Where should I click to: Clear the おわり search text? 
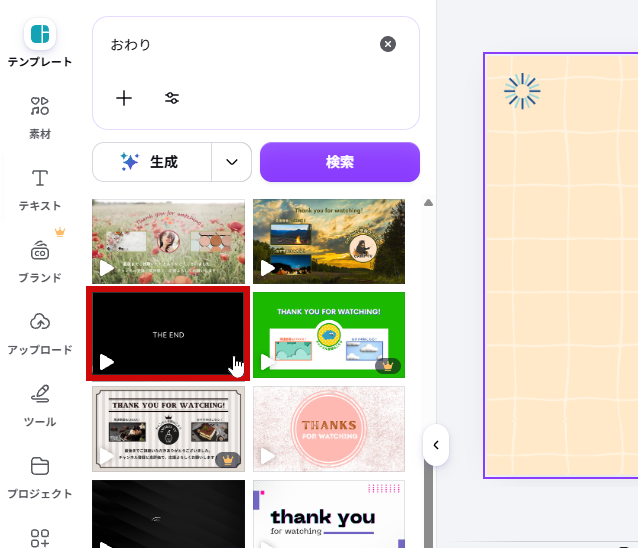[388, 44]
